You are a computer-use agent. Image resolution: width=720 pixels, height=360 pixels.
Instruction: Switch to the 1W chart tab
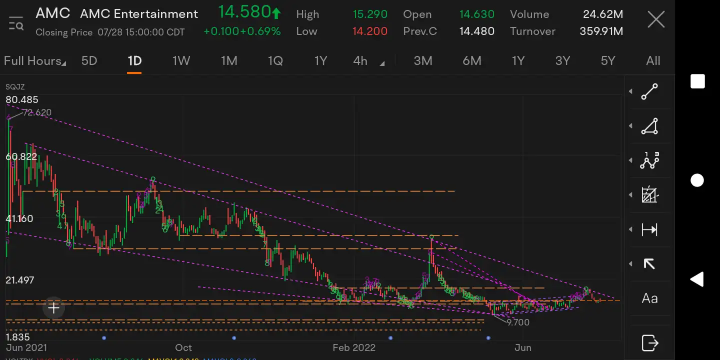point(181,61)
